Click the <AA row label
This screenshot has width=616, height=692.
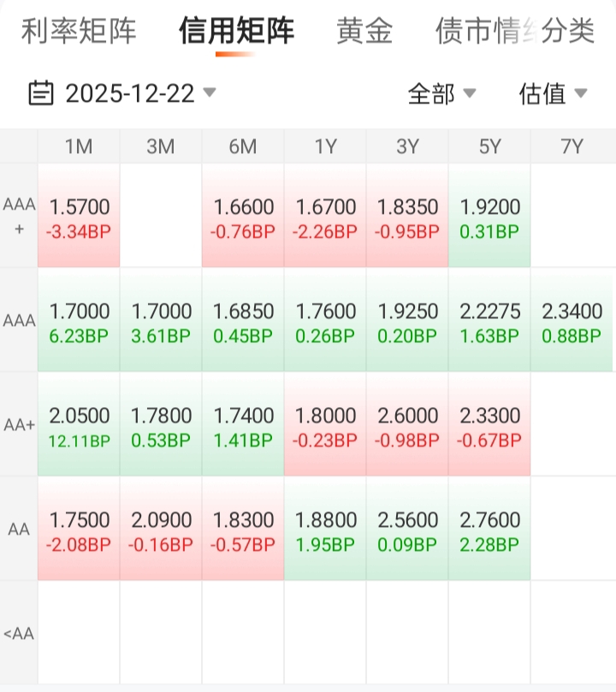pyautogui.click(x=19, y=634)
